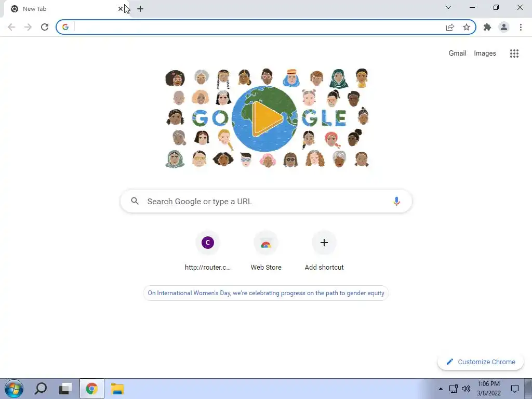Open the tab search chevron
Viewport: 532px width, 399px height.
pos(448,7)
